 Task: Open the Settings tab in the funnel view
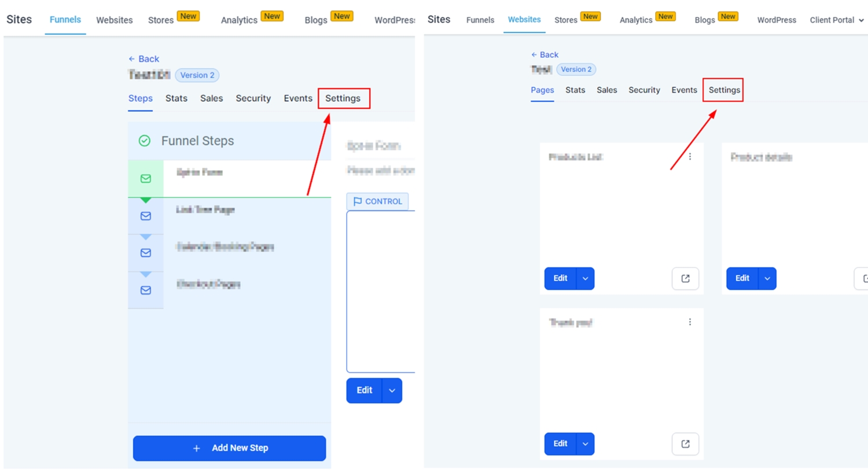[343, 98]
